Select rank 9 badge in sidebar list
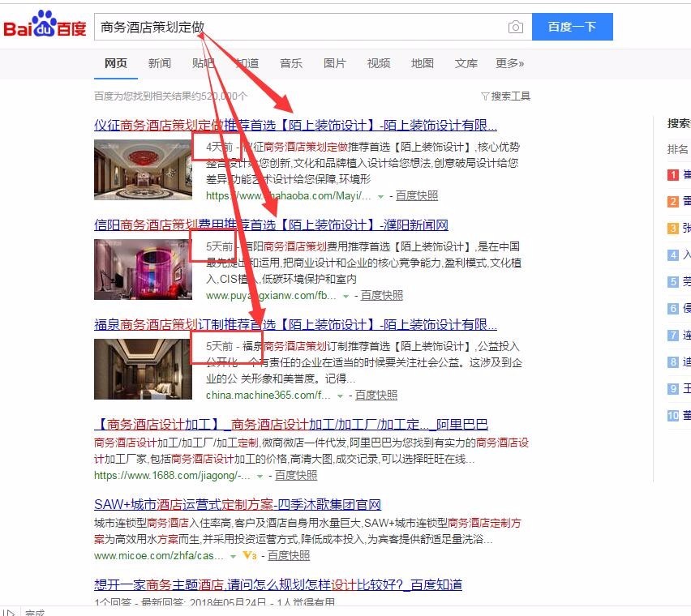The width and height of the screenshot is (691, 616). tap(672, 389)
